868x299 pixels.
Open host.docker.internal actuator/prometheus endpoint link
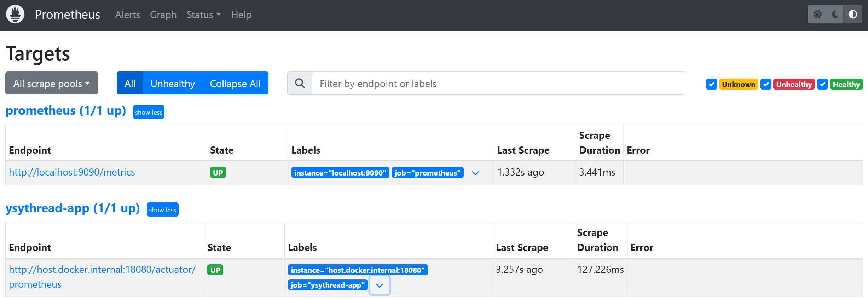click(x=102, y=277)
